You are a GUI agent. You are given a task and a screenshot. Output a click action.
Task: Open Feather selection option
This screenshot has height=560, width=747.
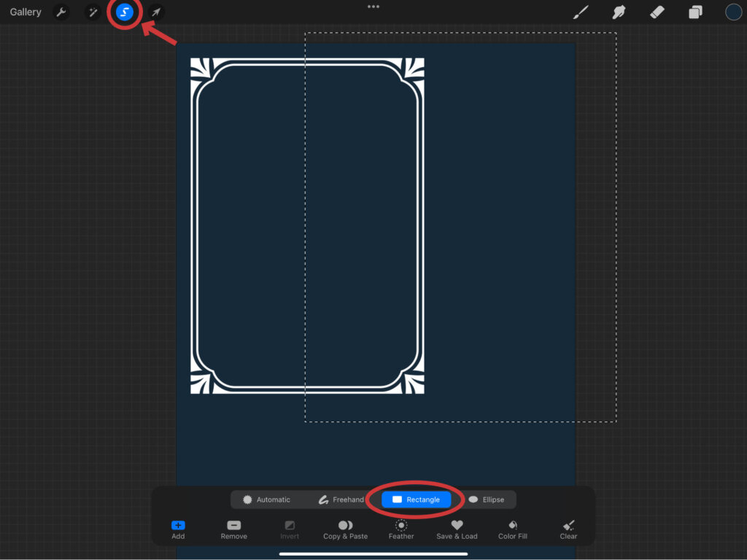click(x=401, y=529)
